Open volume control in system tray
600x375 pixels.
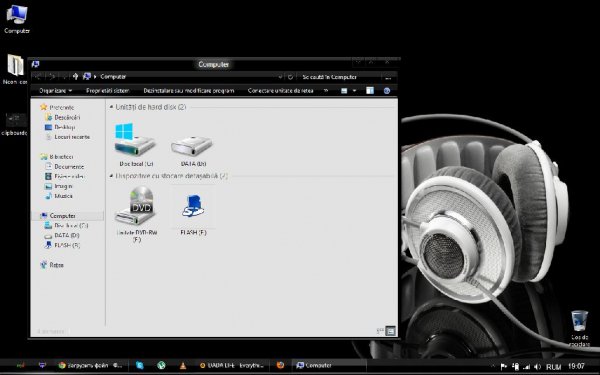[x=538, y=367]
